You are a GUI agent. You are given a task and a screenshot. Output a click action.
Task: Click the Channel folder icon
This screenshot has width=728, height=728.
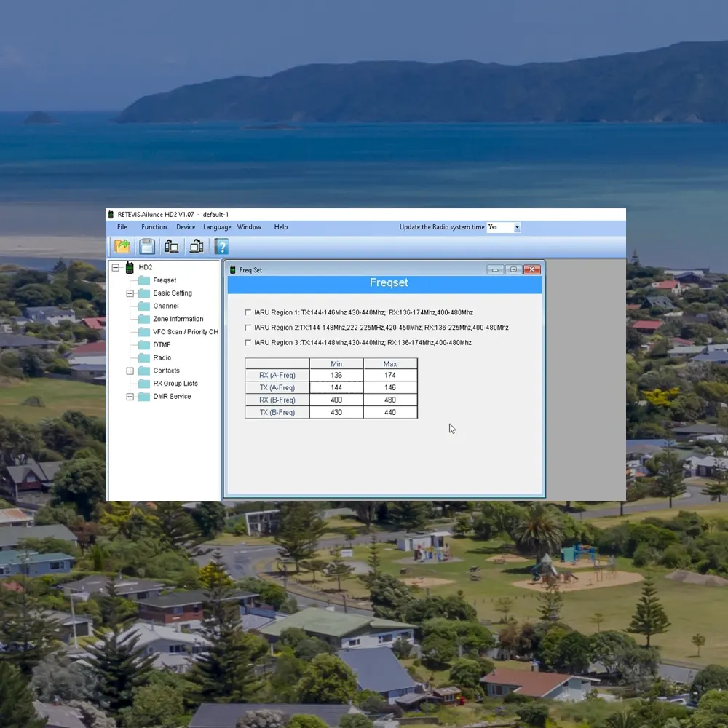coord(143,306)
